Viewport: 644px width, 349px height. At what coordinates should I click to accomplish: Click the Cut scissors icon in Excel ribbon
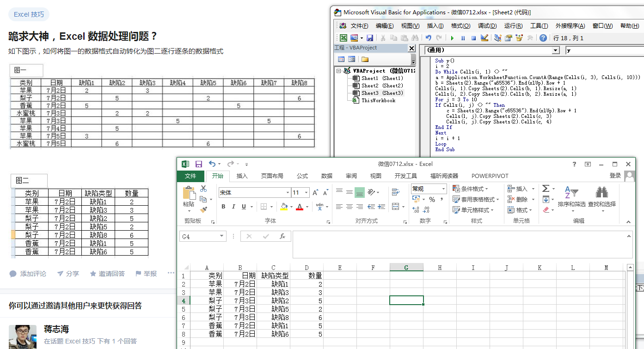click(203, 189)
